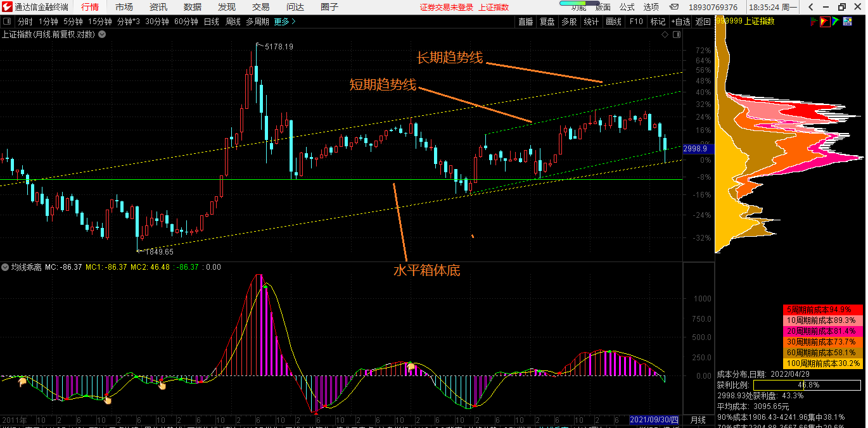Viewport: 868px width, 428px height.
Task: Click the 统计 statistics button
Action: coord(591,21)
